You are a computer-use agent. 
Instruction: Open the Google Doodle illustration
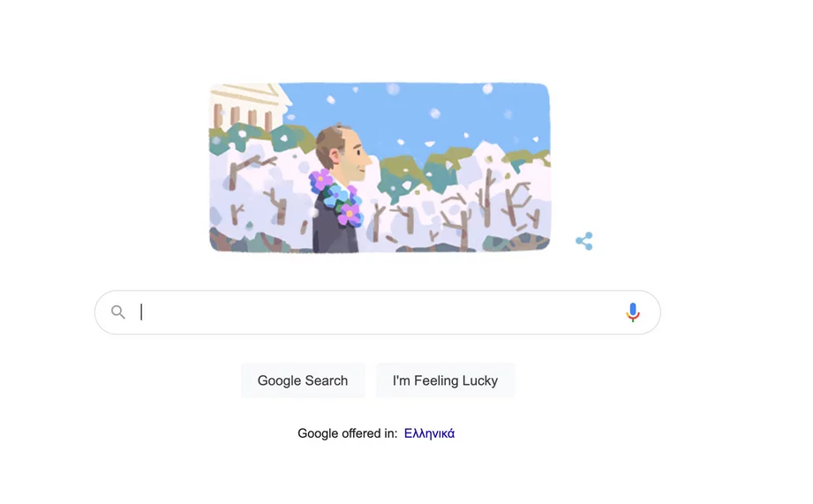click(380, 168)
